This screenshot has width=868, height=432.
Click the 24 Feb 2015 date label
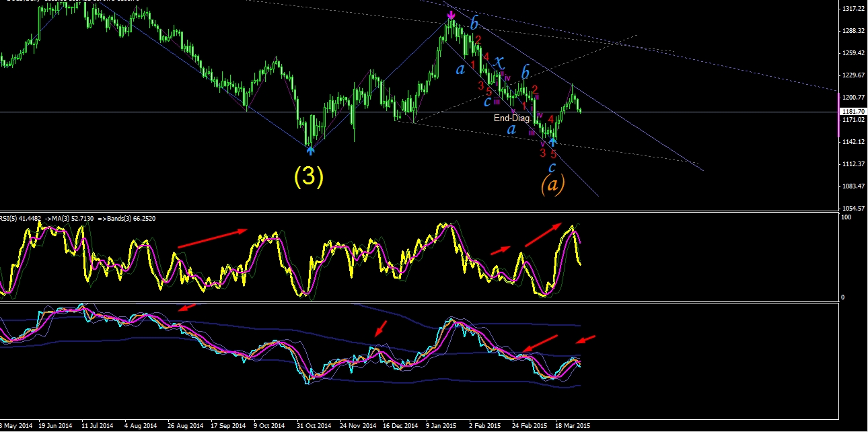(x=529, y=426)
